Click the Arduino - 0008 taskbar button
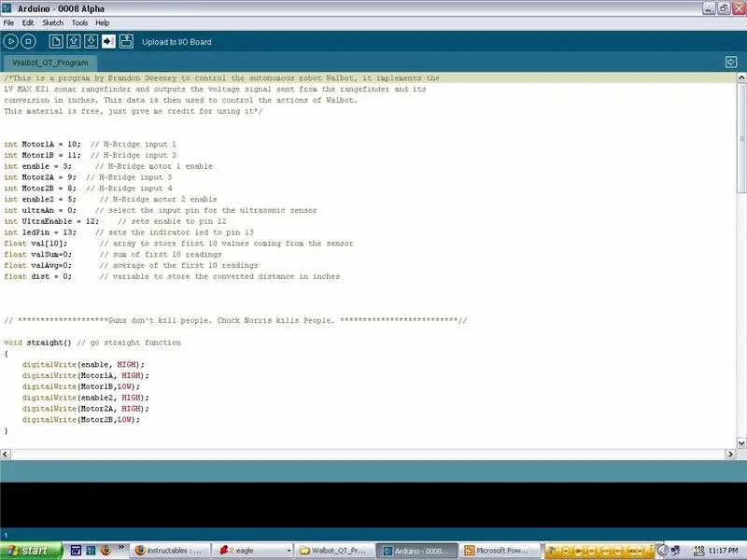747x560 pixels. click(x=416, y=551)
